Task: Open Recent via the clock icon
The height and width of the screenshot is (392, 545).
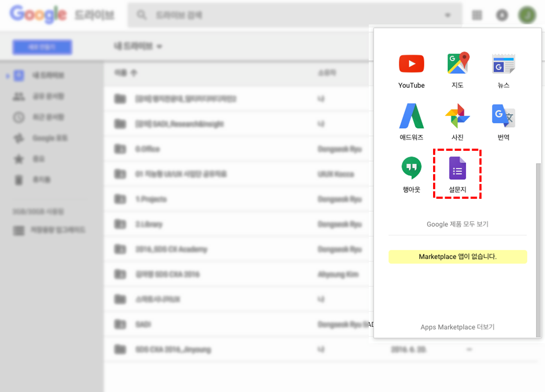Action: pyautogui.click(x=19, y=117)
